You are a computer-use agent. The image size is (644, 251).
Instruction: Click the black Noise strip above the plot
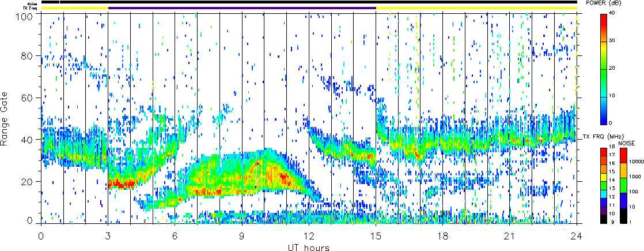[309, 2]
